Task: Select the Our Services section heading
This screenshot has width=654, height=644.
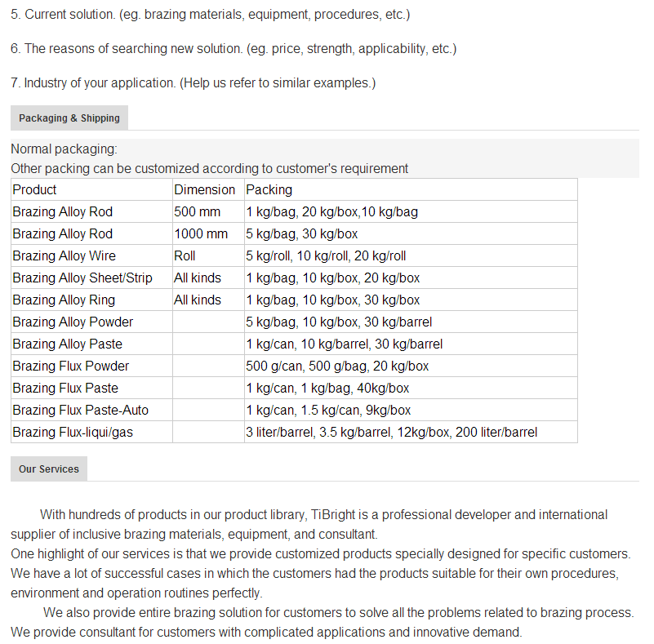Action: (x=49, y=469)
